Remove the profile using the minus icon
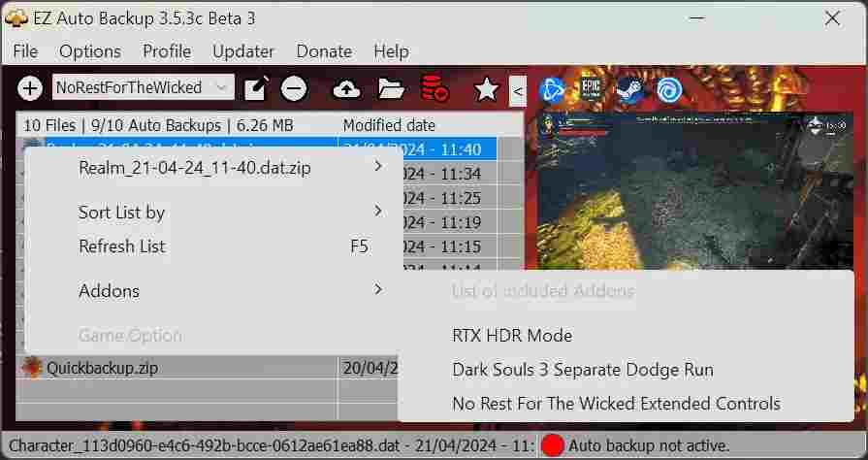The height and width of the screenshot is (460, 868). [x=294, y=88]
